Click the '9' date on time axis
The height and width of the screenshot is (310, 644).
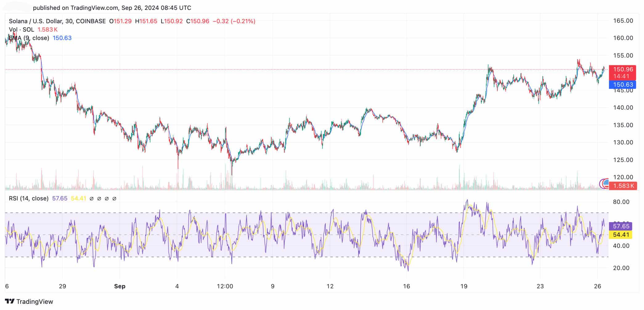pos(272,286)
